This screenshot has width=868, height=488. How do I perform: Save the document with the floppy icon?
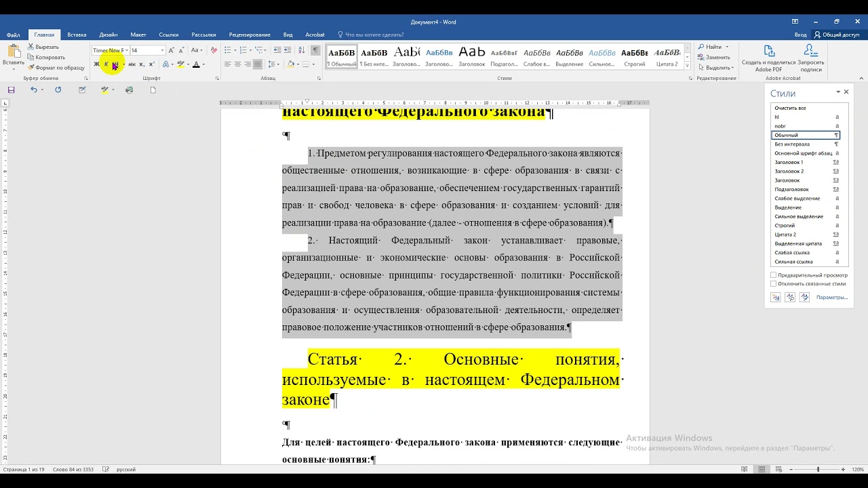[x=11, y=89]
